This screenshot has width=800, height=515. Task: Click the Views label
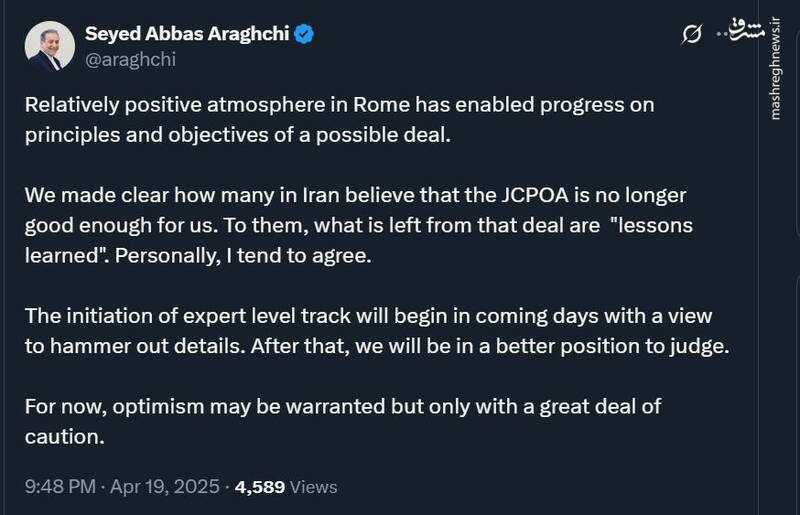click(313, 487)
